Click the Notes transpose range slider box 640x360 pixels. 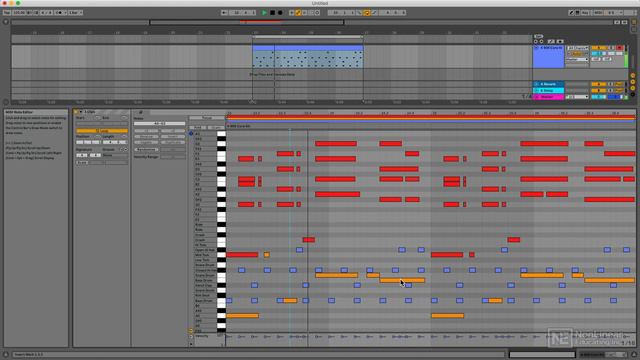(160, 123)
